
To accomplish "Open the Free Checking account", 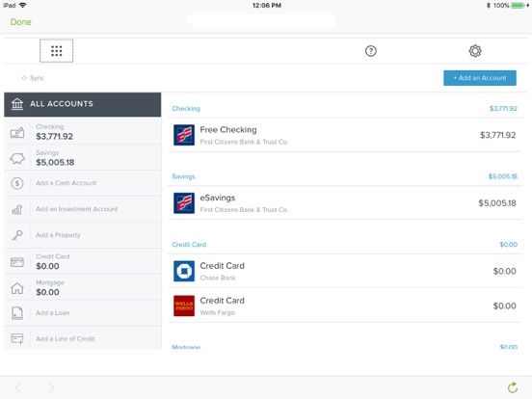I will tap(344, 135).
